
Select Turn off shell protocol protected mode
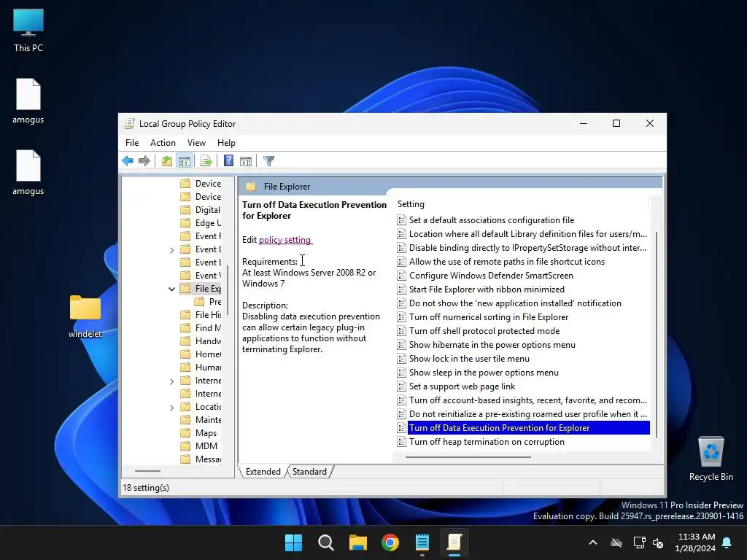click(484, 331)
